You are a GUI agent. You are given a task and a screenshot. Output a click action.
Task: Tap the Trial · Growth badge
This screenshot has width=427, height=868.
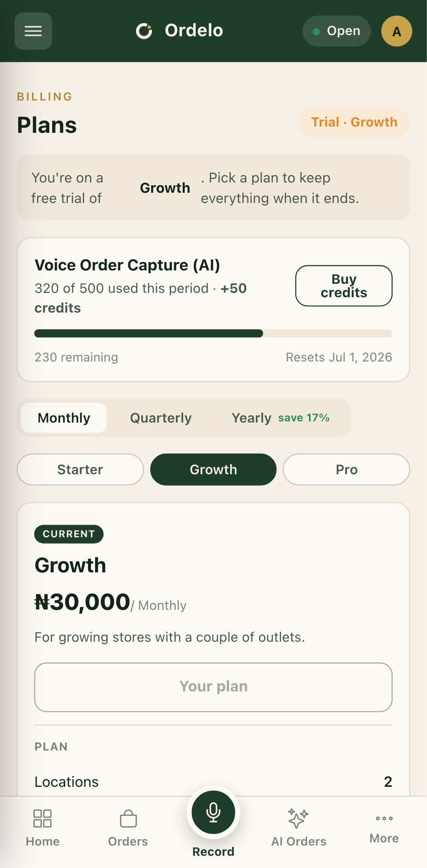click(354, 123)
